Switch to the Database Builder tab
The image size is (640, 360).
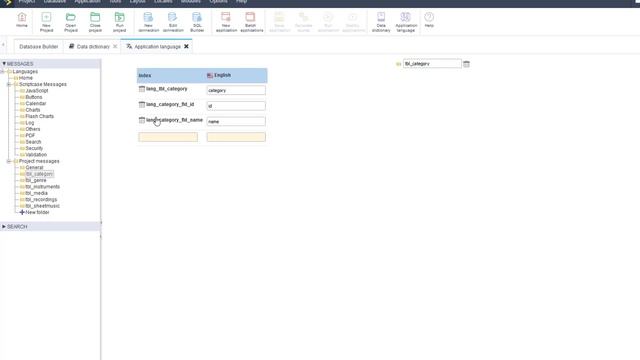[39, 47]
